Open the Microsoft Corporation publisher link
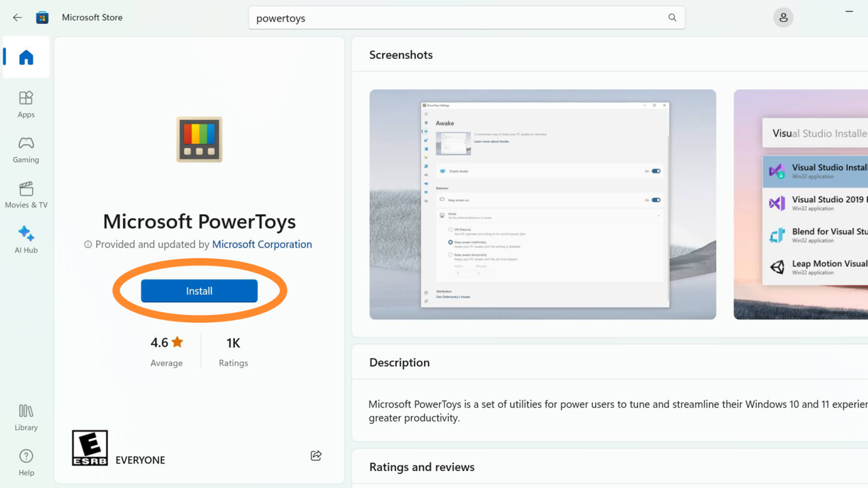Screen dimensions: 868x488 click(x=262, y=244)
